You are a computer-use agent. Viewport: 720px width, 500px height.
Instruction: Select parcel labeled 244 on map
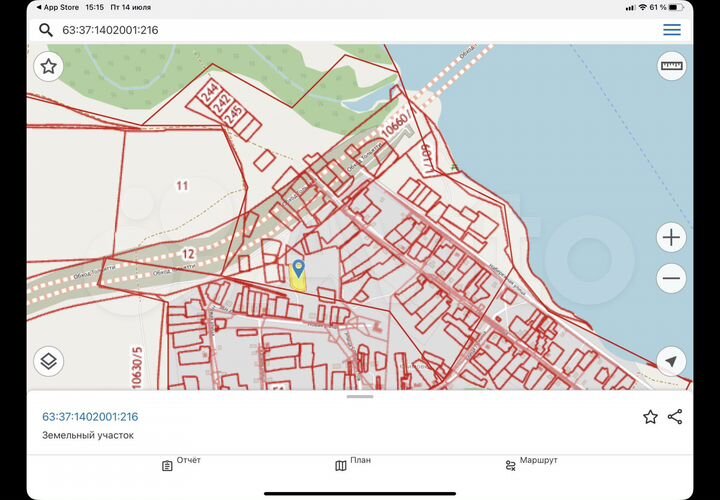point(209,96)
